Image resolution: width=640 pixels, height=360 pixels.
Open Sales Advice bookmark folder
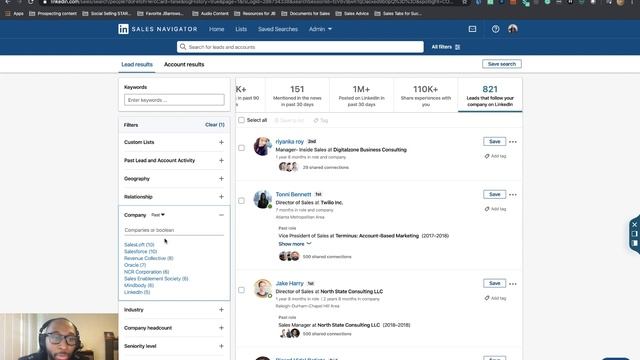(352, 13)
